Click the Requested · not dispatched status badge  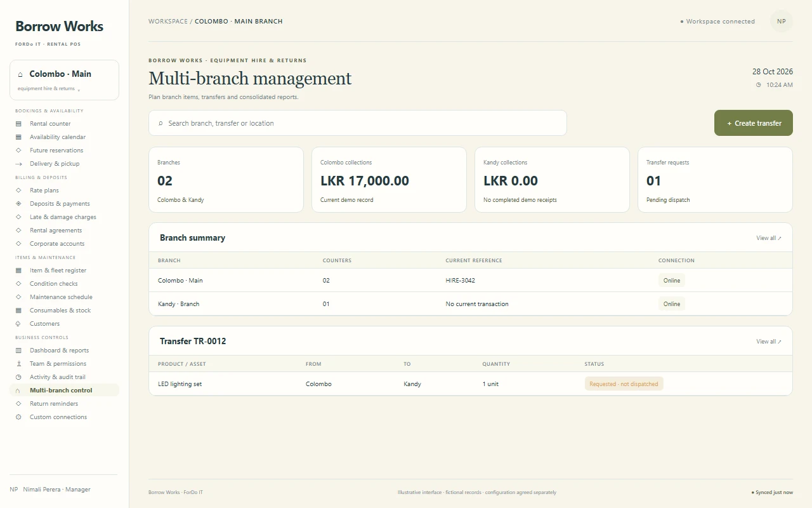[x=624, y=384]
